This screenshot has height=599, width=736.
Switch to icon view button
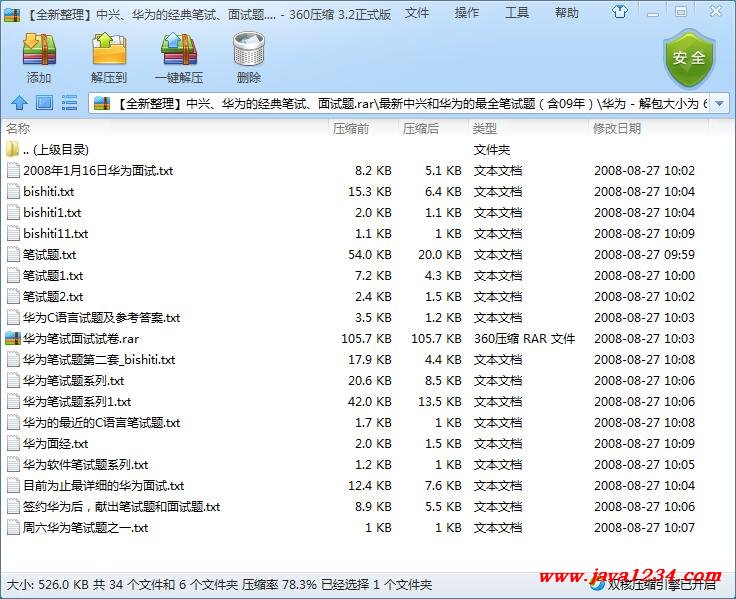(45, 102)
